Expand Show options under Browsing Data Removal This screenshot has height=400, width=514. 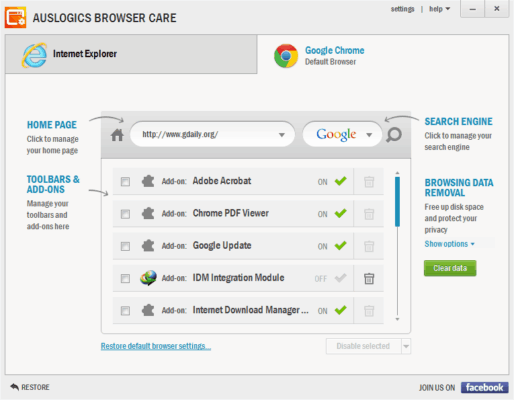449,244
